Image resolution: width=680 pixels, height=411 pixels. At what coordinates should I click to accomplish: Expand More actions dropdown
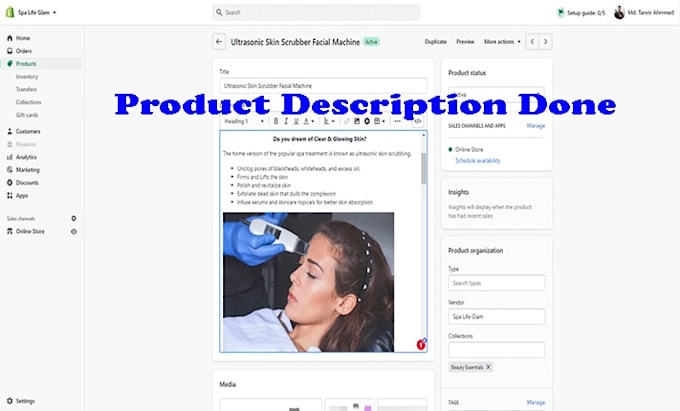coord(502,42)
